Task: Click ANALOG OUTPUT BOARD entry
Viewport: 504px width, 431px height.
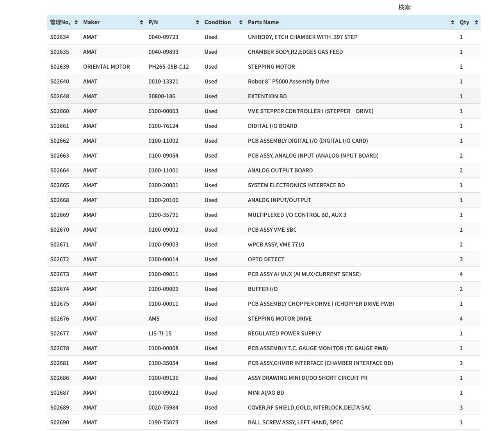Action: click(x=280, y=170)
